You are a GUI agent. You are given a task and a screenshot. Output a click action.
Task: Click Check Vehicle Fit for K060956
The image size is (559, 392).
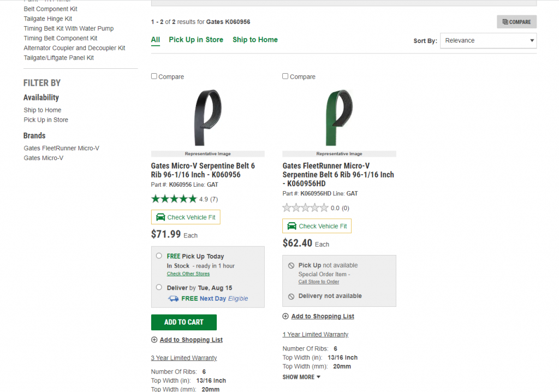[x=186, y=217]
